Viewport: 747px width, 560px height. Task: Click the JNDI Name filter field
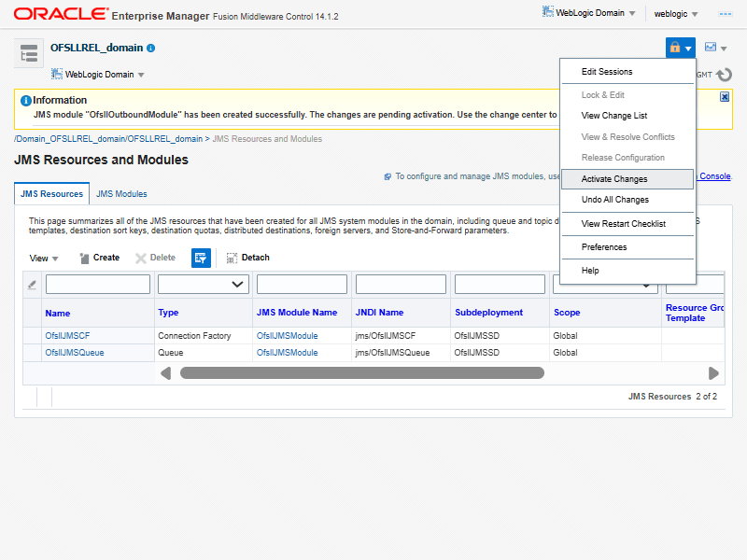[x=401, y=285]
